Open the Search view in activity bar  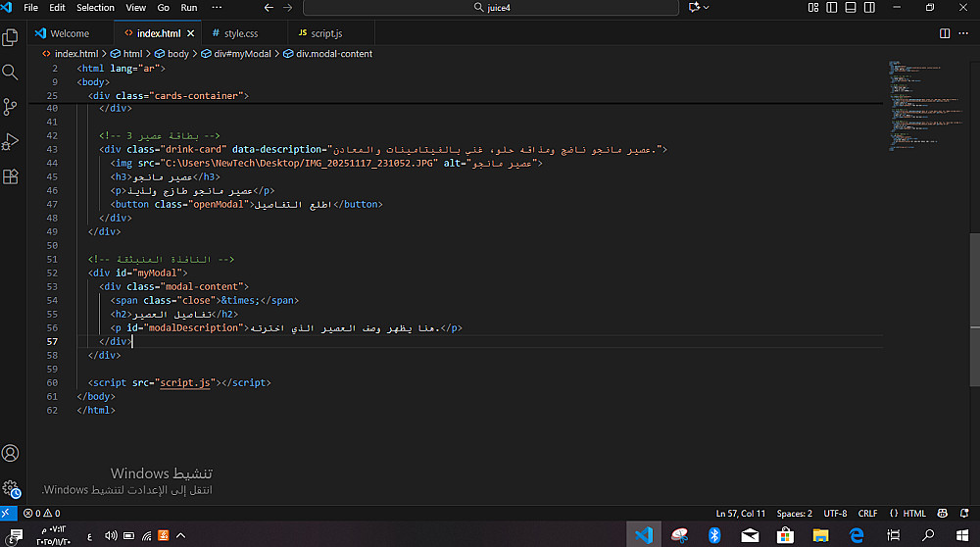click(11, 73)
